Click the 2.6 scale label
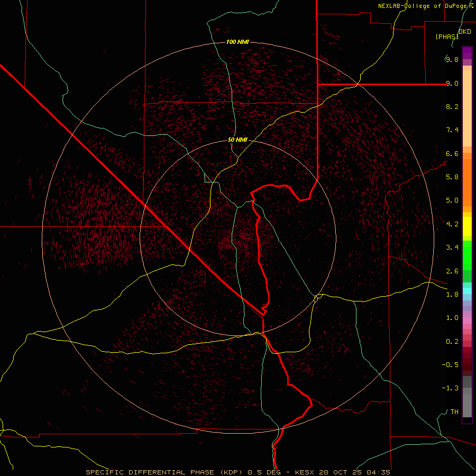Viewport: 476px width, 476px height. [x=452, y=271]
